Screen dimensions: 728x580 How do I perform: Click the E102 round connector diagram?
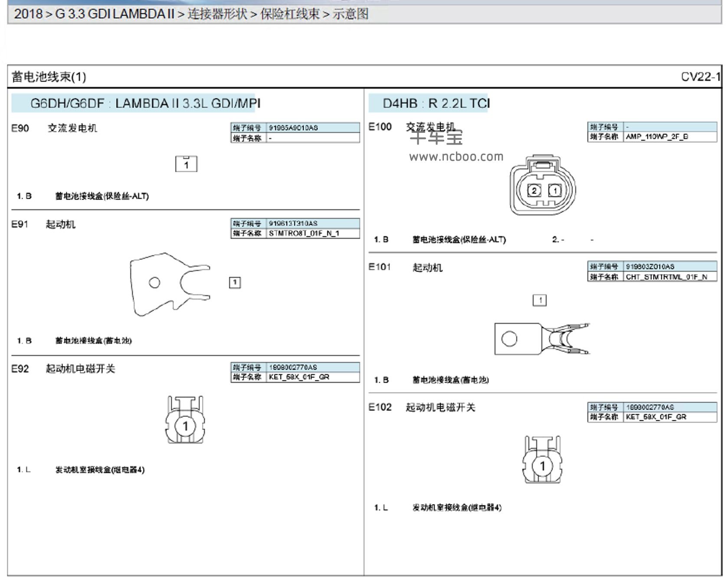[x=542, y=460]
